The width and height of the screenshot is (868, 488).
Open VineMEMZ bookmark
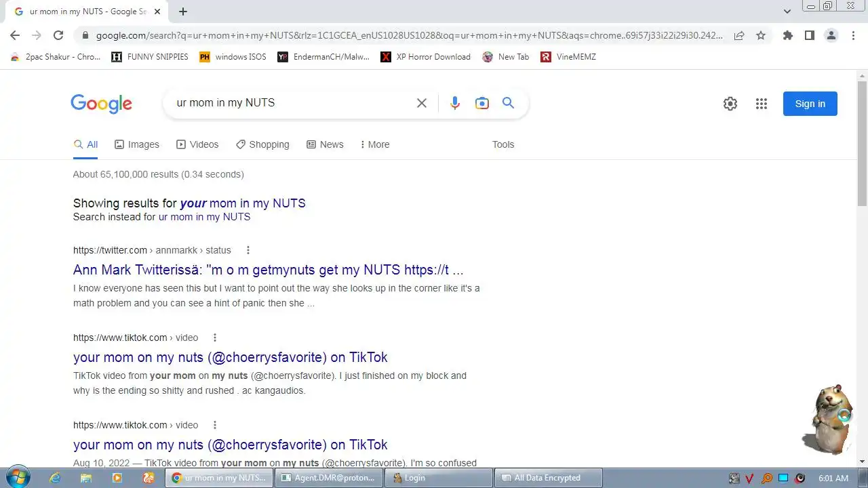coord(568,57)
